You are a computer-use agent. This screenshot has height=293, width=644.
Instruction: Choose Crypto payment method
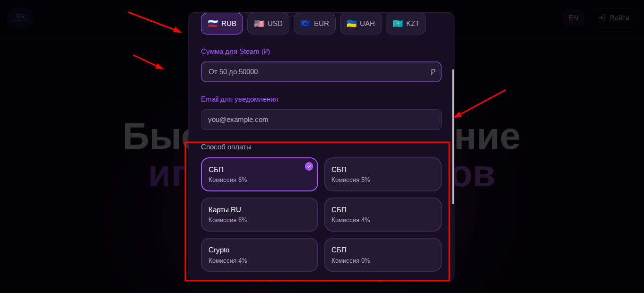pyautogui.click(x=260, y=255)
